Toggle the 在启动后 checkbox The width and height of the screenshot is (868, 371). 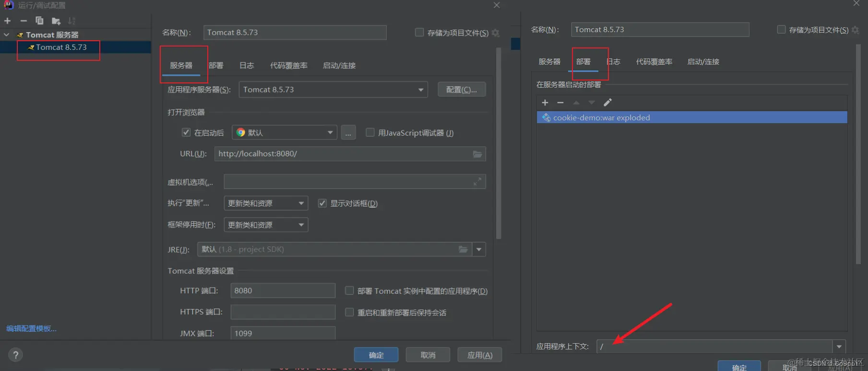tap(186, 132)
